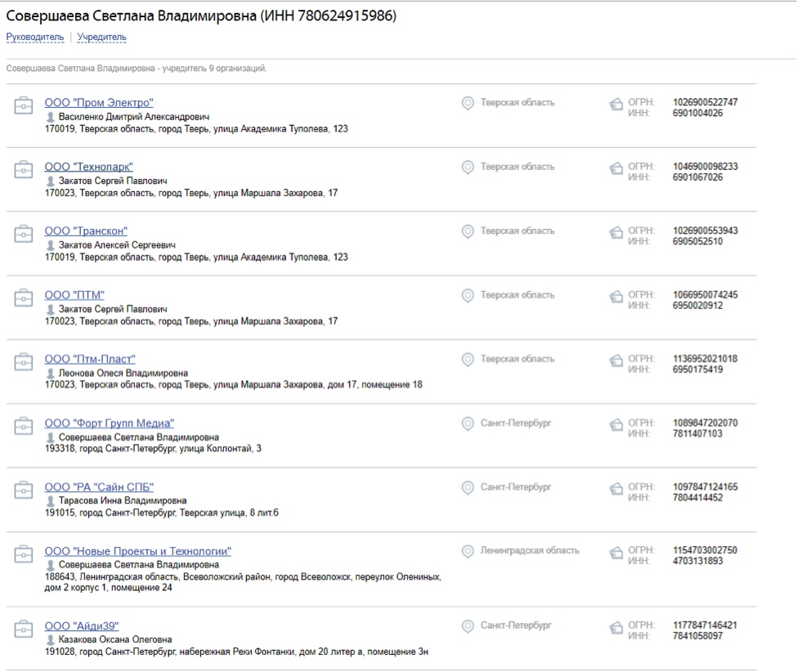Click location pin icon in ООО "Транскон" row
Screen dimensions: 797x672
click(468, 231)
